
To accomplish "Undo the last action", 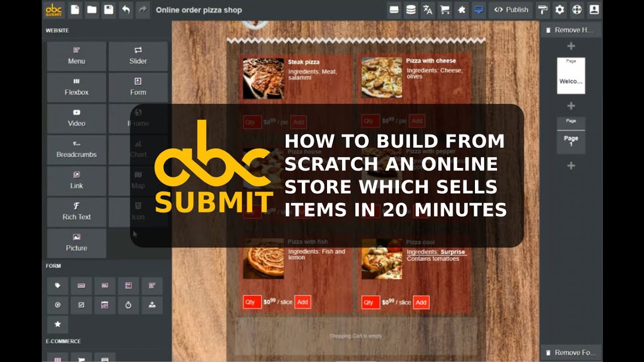I will click(126, 10).
